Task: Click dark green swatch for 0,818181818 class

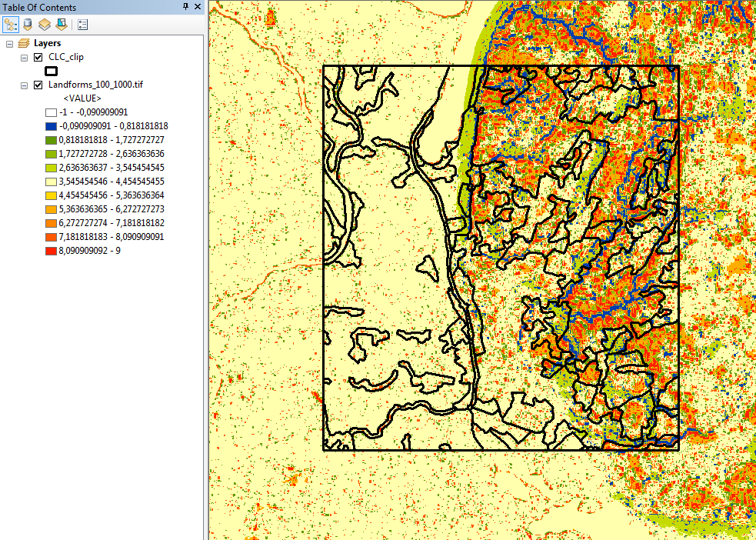Action: click(51, 140)
